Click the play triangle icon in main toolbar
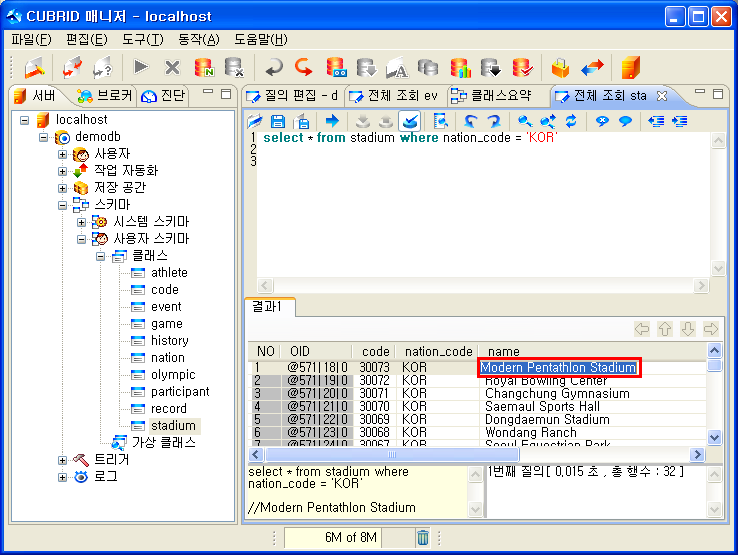This screenshot has height=555, width=738. coord(141,68)
